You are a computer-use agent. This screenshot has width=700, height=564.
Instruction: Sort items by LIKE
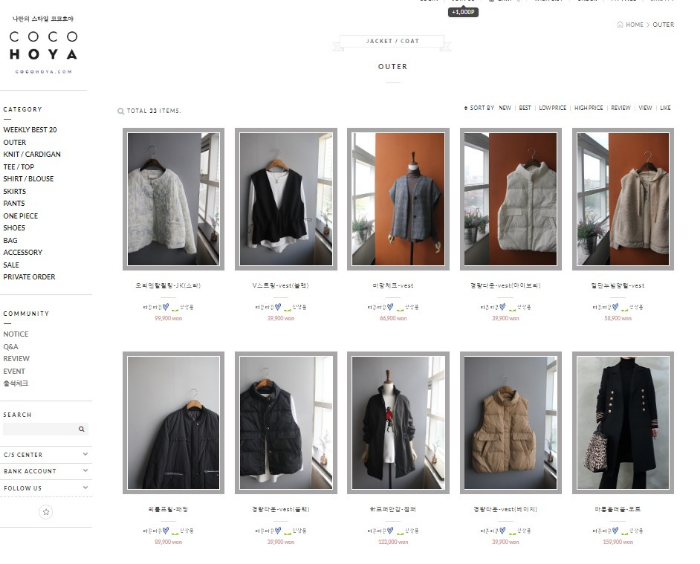(665, 108)
